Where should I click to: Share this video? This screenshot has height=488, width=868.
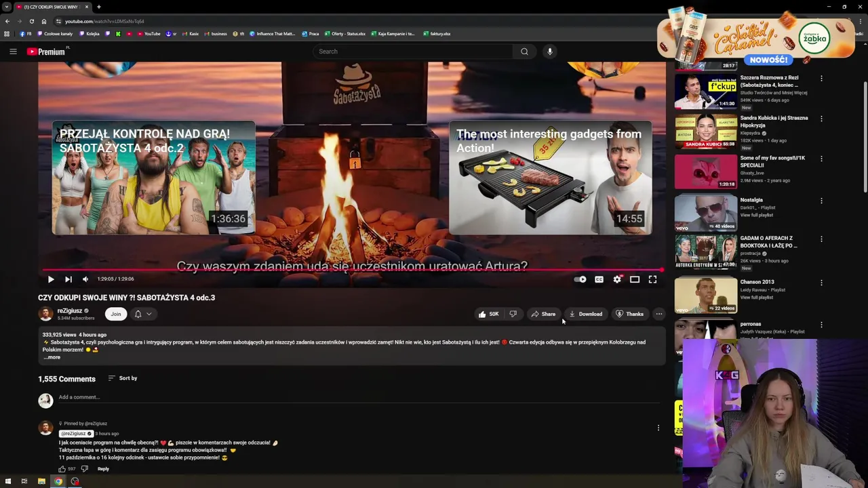tap(543, 314)
